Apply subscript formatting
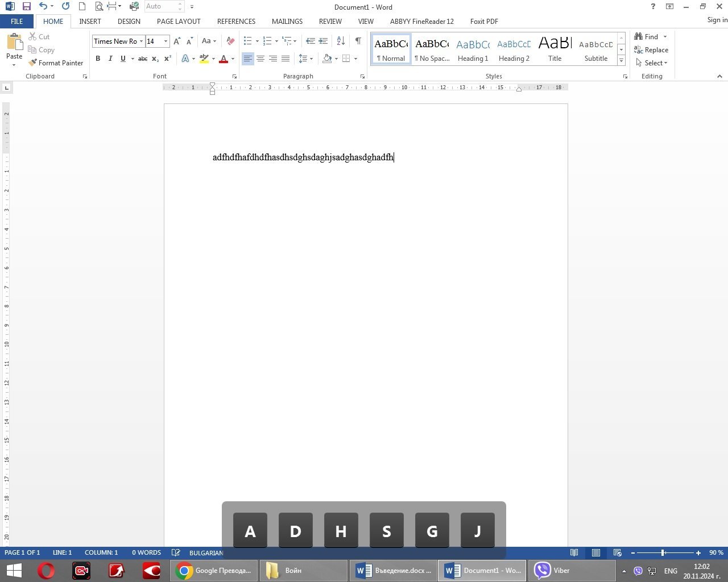The height and width of the screenshot is (582, 728). click(155, 59)
